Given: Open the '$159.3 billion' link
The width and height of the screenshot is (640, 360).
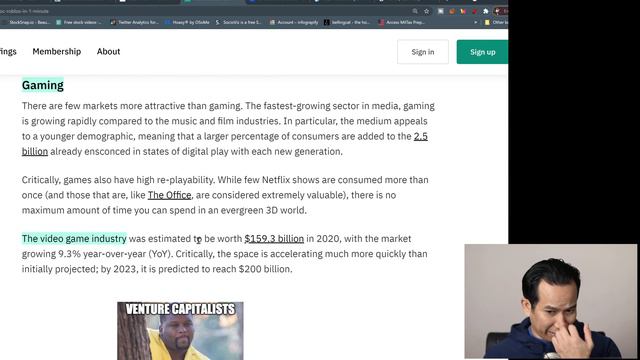Looking at the screenshot, I should [x=274, y=239].
